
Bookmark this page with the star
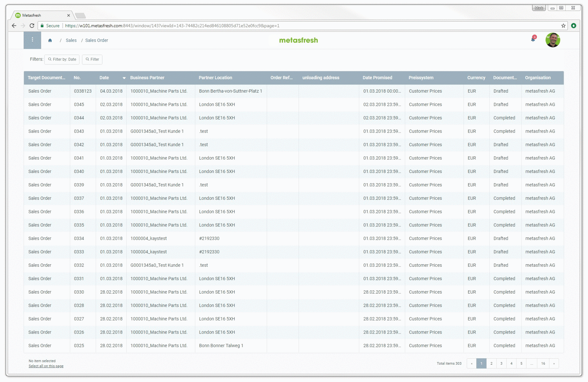coord(563,25)
